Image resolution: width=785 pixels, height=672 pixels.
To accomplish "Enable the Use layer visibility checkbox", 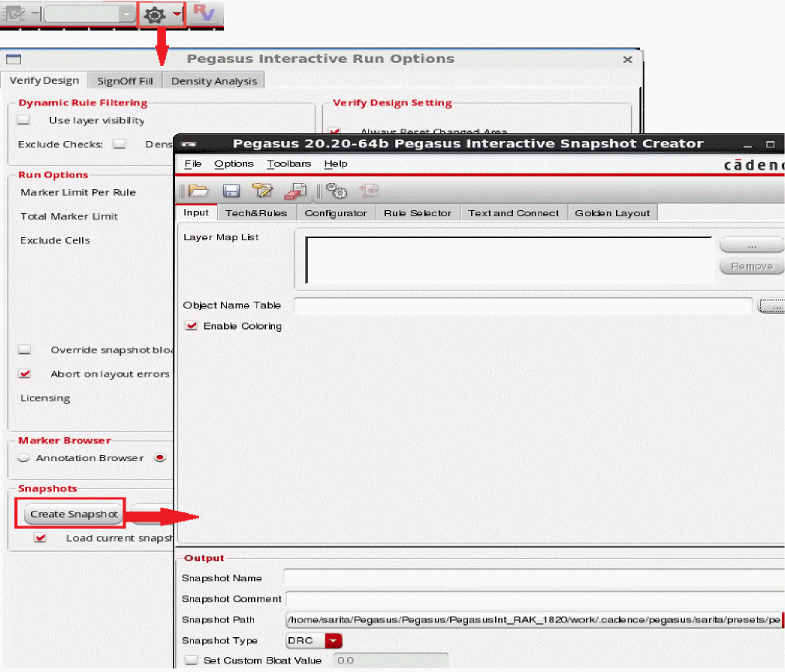I will click(x=24, y=120).
